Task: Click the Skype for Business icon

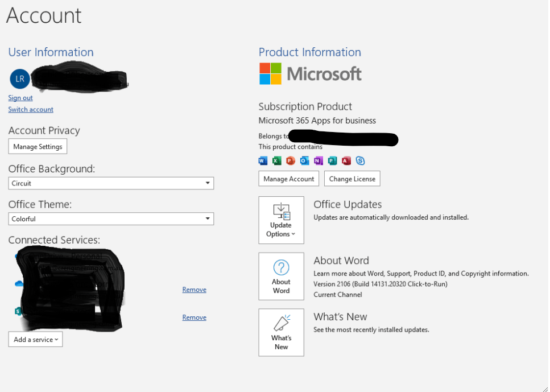Action: pos(360,161)
